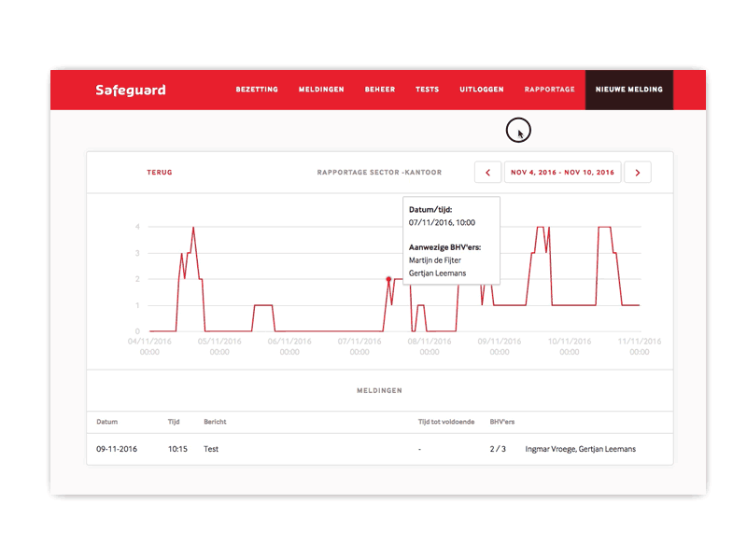This screenshot has height=560, width=747.
Task: Click the previous week chevron arrow
Action: coord(487,172)
